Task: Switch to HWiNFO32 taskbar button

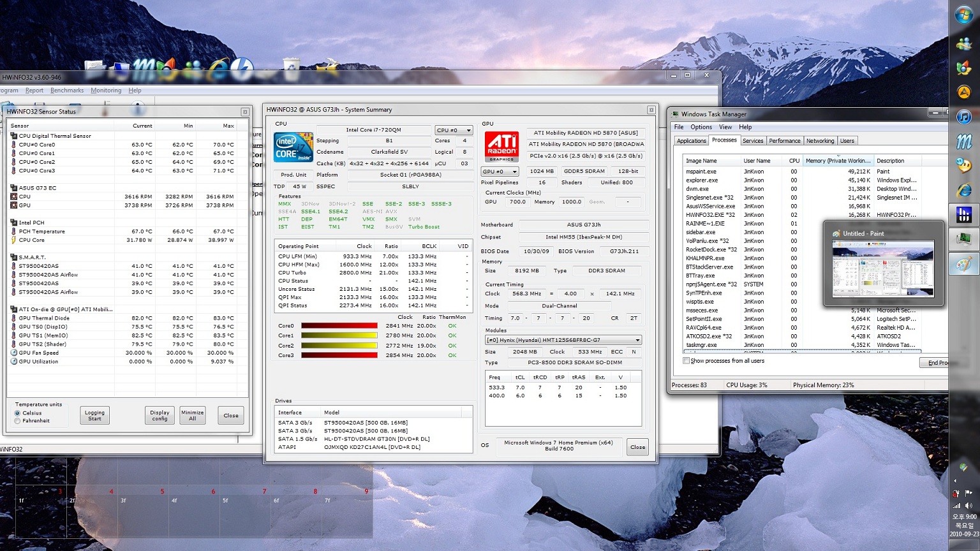Action: click(x=964, y=215)
